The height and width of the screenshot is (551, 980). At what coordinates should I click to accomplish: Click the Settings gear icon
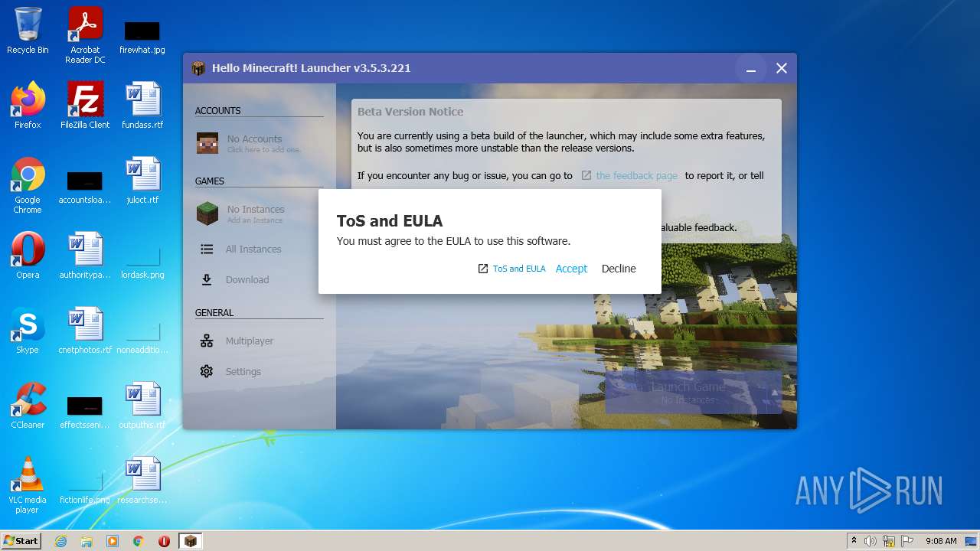[207, 371]
